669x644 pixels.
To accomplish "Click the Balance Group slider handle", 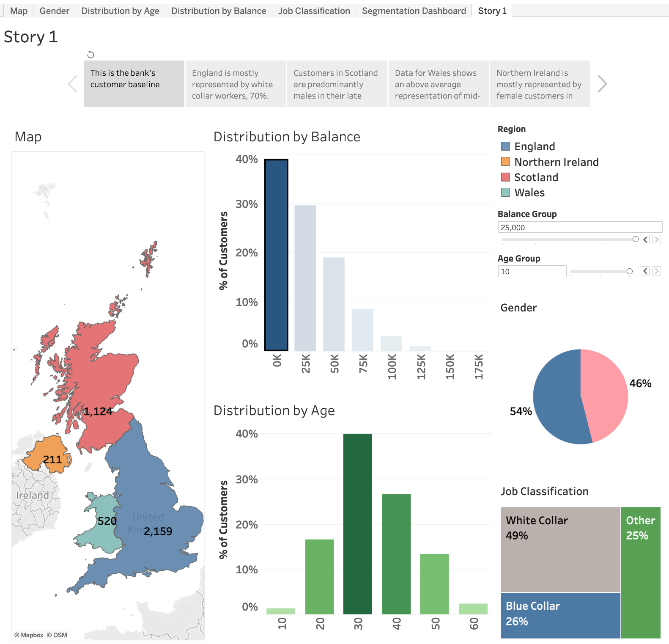I will 635,239.
